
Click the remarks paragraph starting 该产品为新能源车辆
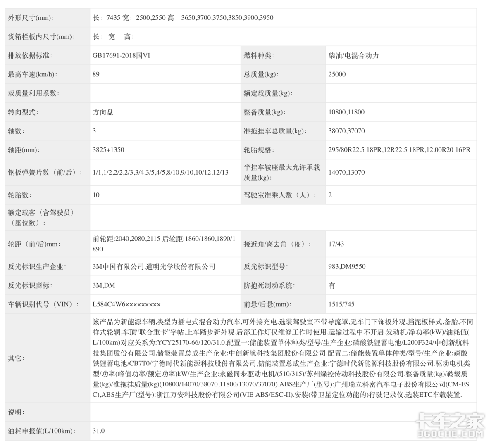tap(283, 358)
